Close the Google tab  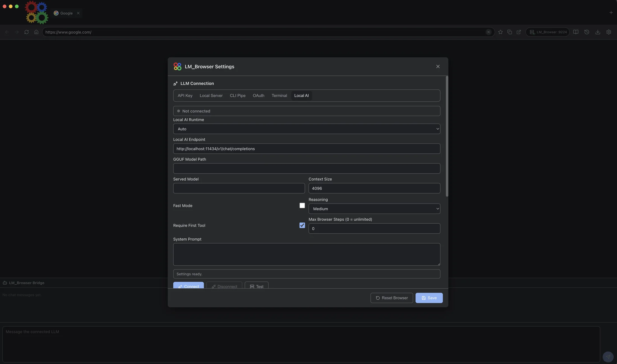pyautogui.click(x=78, y=13)
